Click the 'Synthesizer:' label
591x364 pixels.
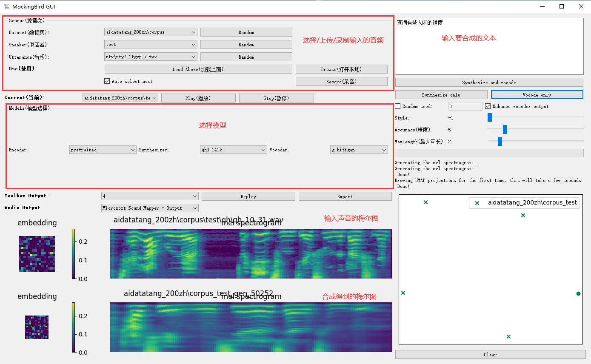[154, 150]
